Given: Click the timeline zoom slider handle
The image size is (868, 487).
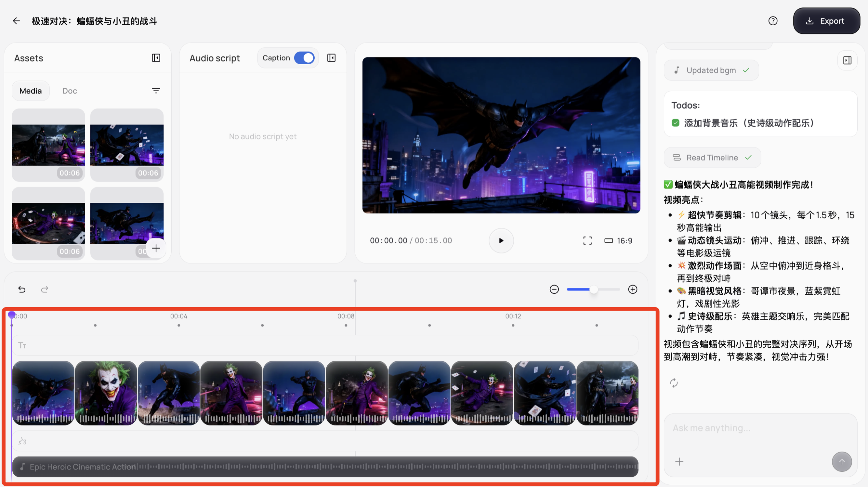Looking at the screenshot, I should pyautogui.click(x=593, y=289).
